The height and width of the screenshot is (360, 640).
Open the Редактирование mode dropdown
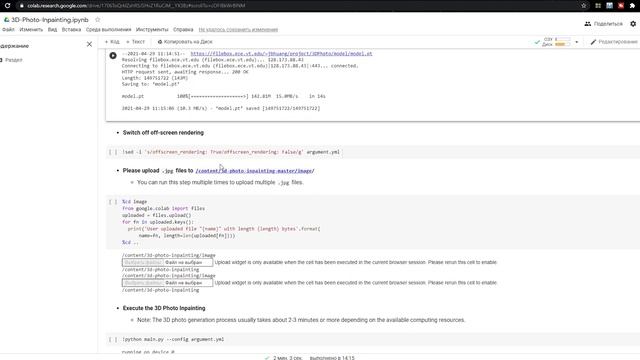614,42
